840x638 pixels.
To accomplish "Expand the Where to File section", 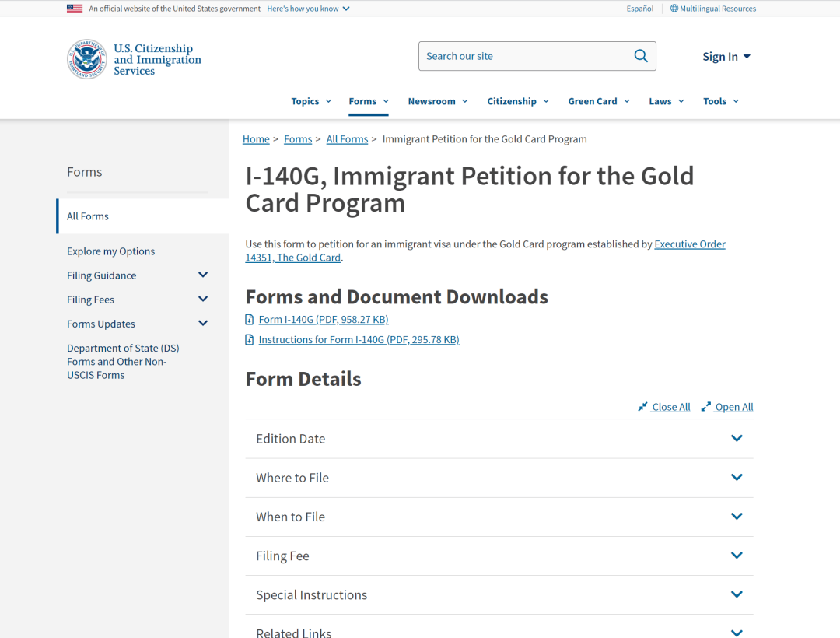I will [x=736, y=478].
